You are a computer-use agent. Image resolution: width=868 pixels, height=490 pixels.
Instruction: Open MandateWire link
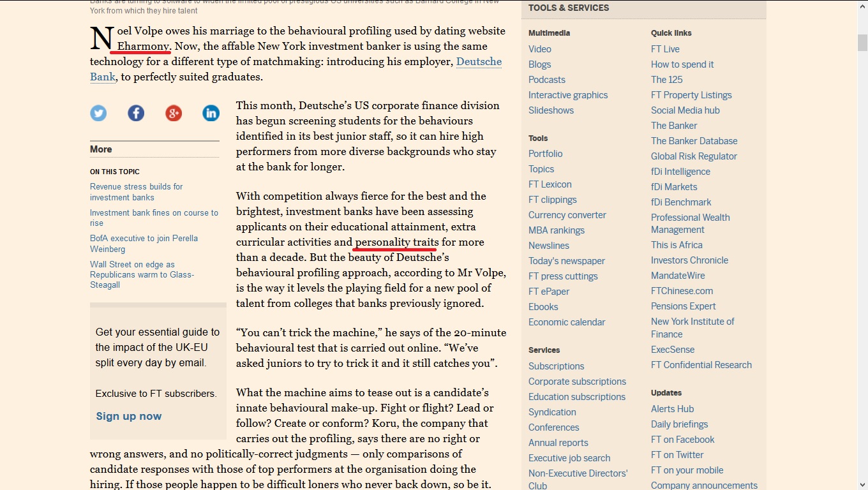coord(678,276)
